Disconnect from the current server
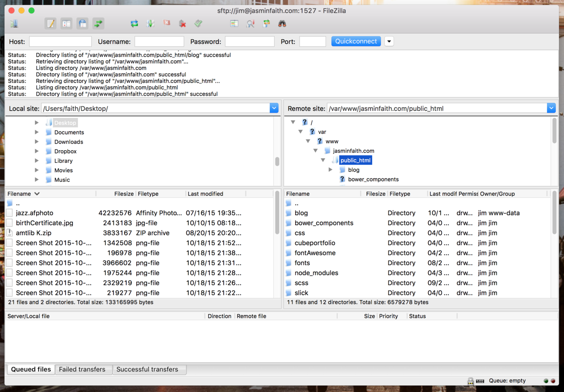Viewport: 564px width, 392px height. [183, 24]
